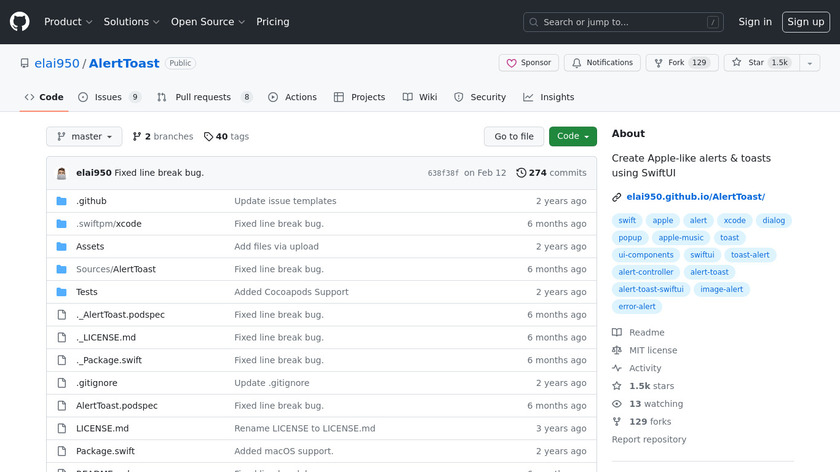Open the commit history clock icon
This screenshot has width=840, height=472.
click(521, 173)
